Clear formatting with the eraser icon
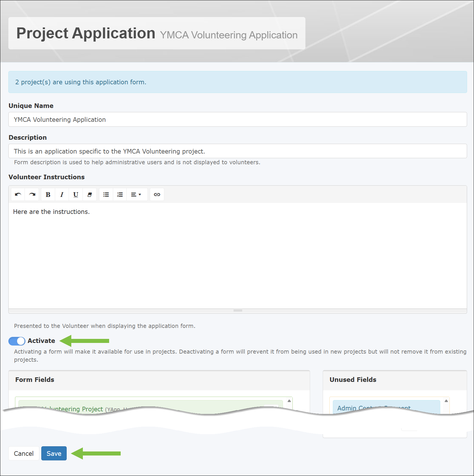 pos(89,195)
